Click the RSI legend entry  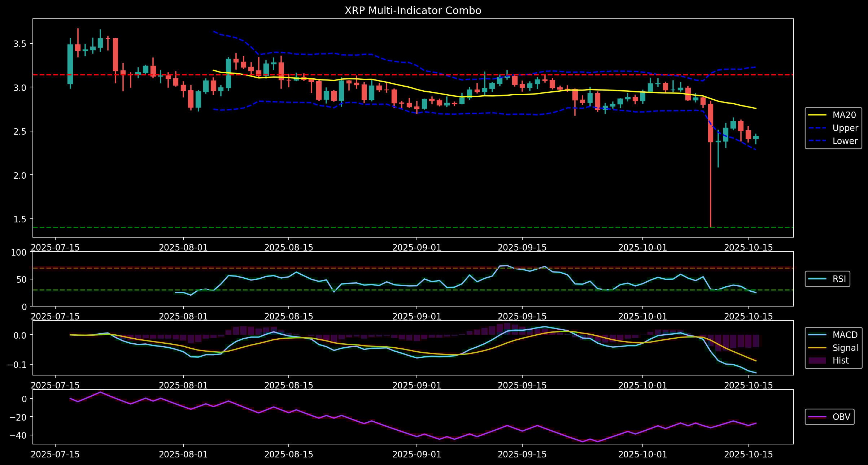[x=839, y=279]
